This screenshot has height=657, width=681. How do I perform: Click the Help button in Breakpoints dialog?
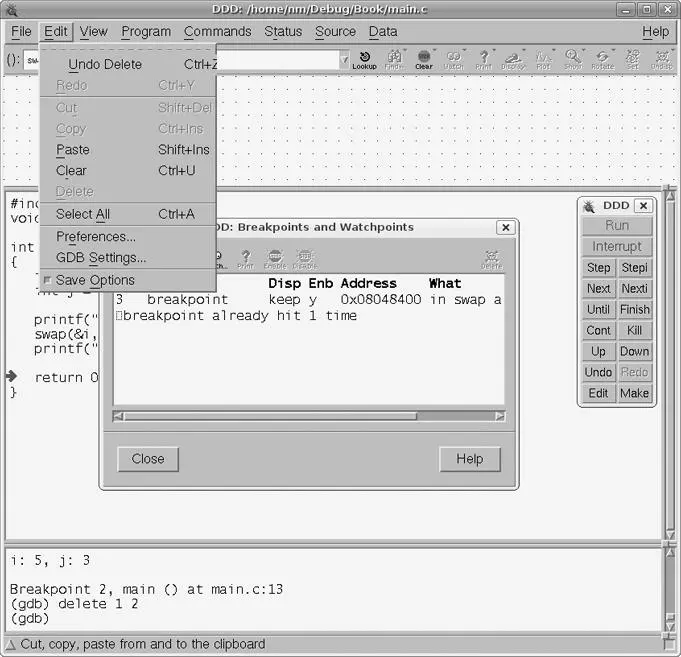pyautogui.click(x=469, y=459)
